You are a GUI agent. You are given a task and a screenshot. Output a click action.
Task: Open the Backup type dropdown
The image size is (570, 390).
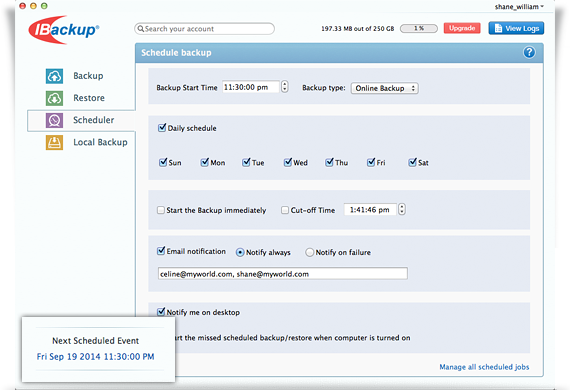point(385,88)
